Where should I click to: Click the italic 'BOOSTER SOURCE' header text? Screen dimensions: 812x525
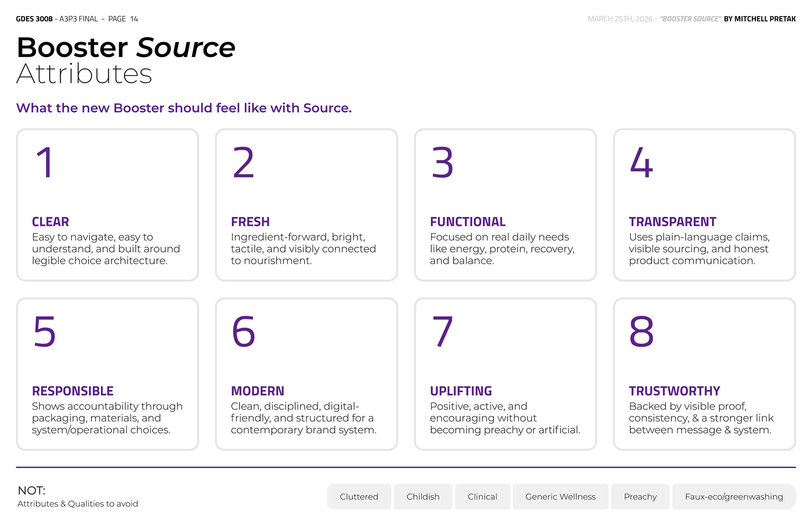point(690,19)
